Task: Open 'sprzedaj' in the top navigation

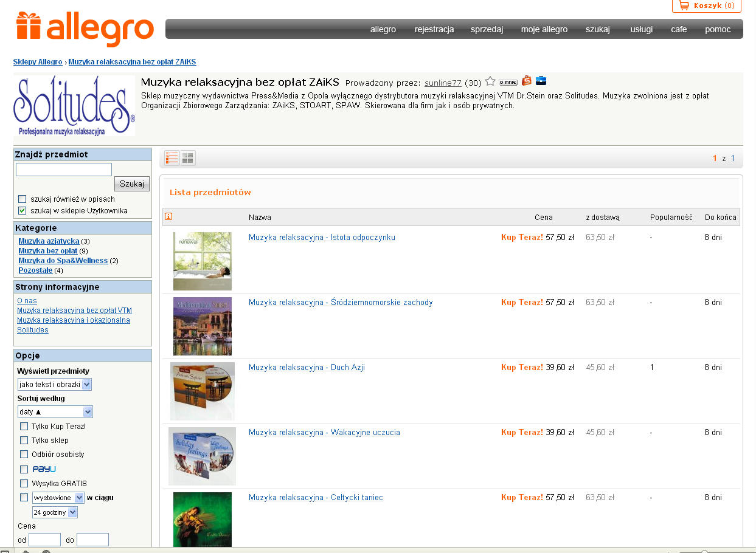Action: pos(487,29)
